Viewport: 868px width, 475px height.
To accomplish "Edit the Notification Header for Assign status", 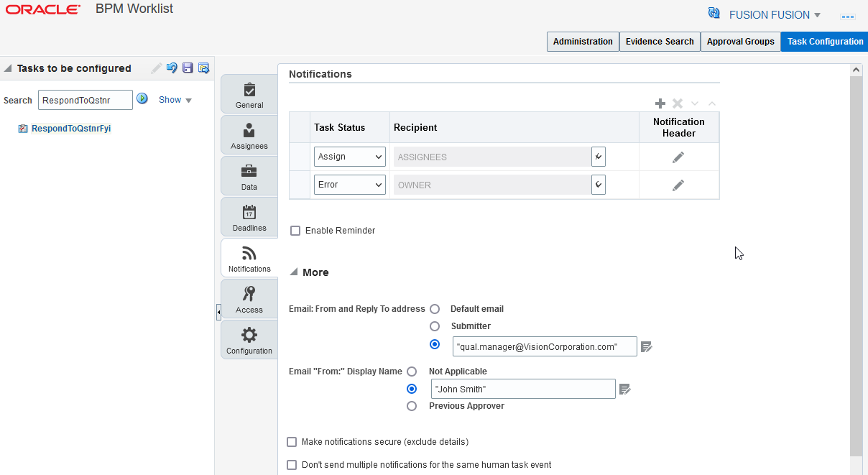I will 678,157.
